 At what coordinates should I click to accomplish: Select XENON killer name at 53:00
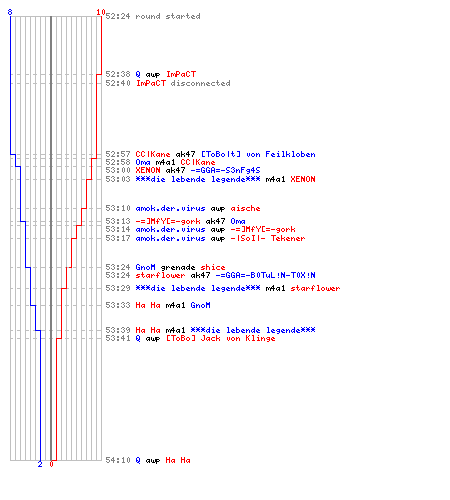click(148, 170)
